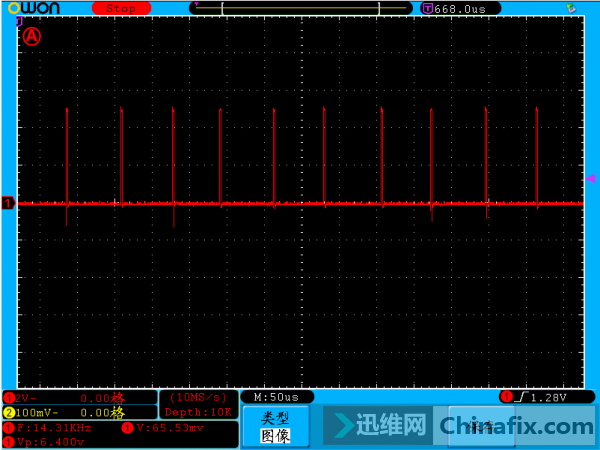Click the 保存 save menu button
The image size is (600, 450).
point(481,427)
